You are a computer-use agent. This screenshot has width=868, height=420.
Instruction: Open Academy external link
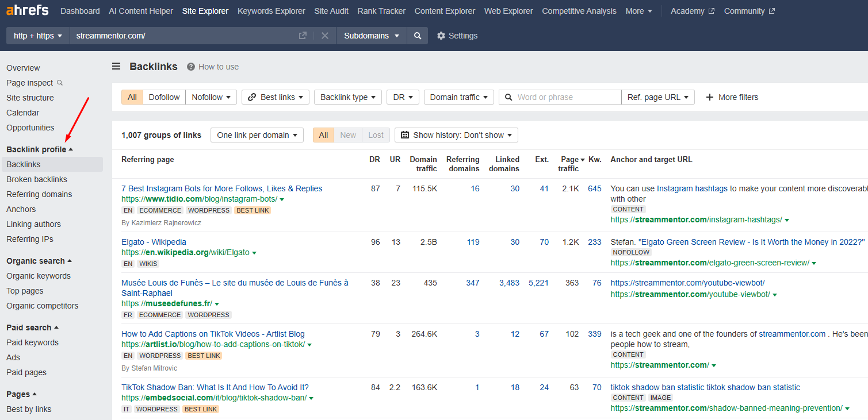tap(693, 11)
